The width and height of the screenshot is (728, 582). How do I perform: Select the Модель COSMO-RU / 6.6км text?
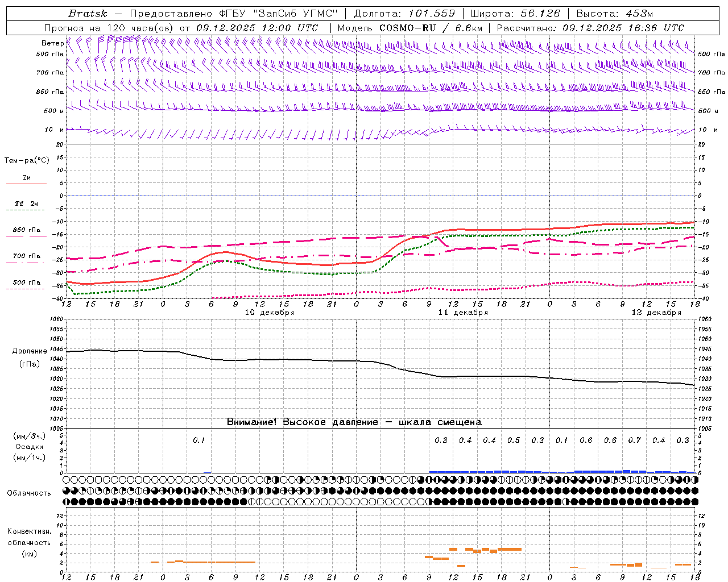click(409, 28)
